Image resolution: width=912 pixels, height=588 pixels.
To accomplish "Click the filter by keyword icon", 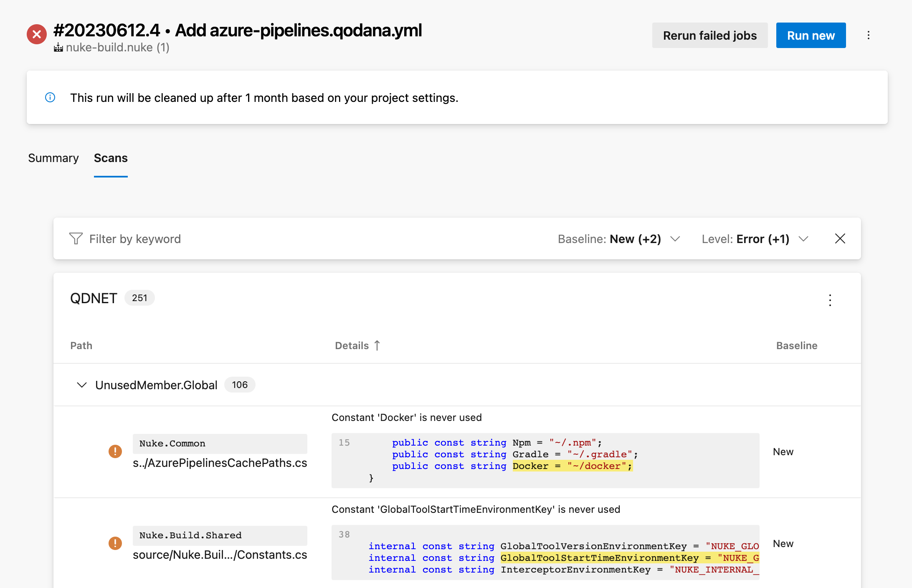I will 76,238.
